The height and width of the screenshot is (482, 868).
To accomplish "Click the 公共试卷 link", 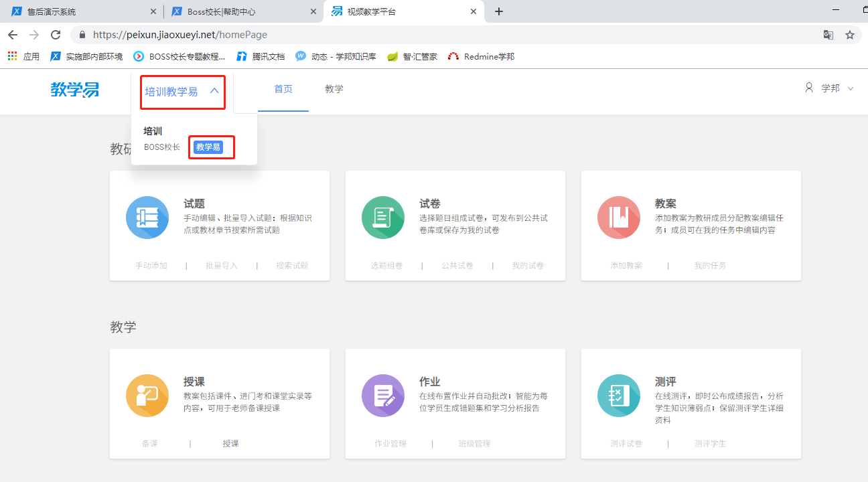I will 457,266.
